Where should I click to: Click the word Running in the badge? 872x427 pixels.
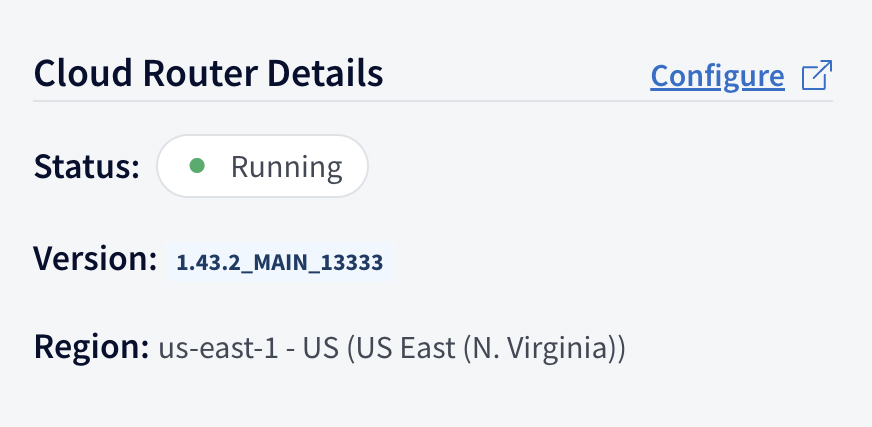(286, 167)
